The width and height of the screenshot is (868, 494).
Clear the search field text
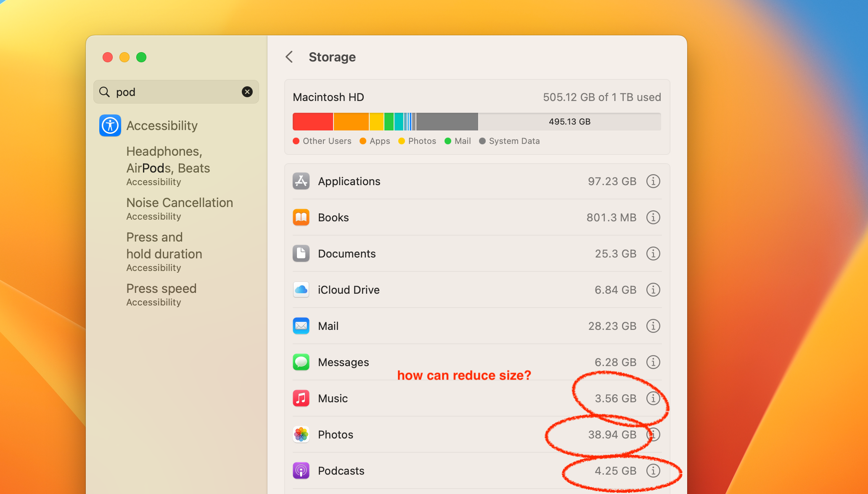click(x=247, y=92)
